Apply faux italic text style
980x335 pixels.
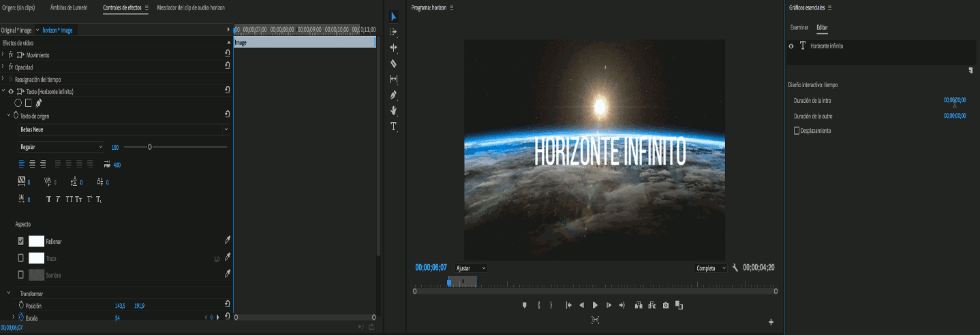click(x=58, y=200)
